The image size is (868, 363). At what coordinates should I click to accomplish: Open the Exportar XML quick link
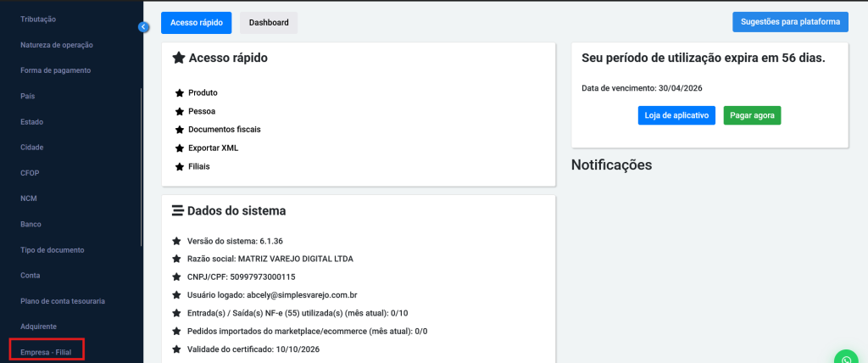213,148
